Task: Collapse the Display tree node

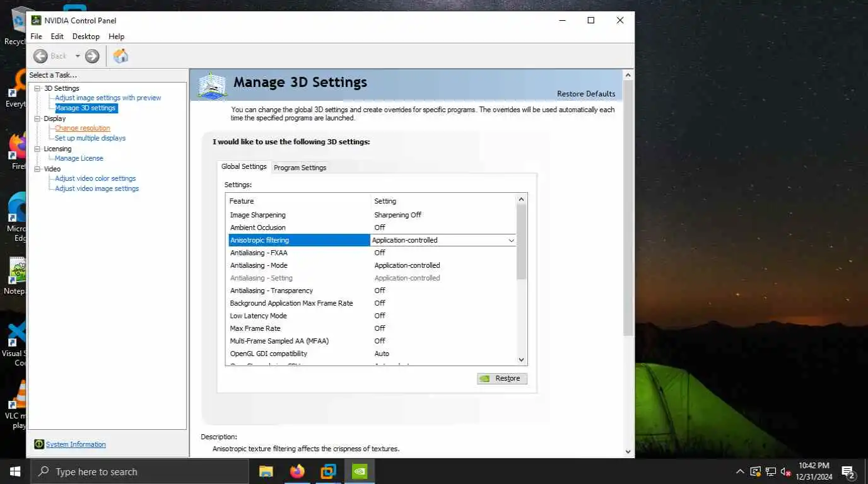Action: coord(37,118)
